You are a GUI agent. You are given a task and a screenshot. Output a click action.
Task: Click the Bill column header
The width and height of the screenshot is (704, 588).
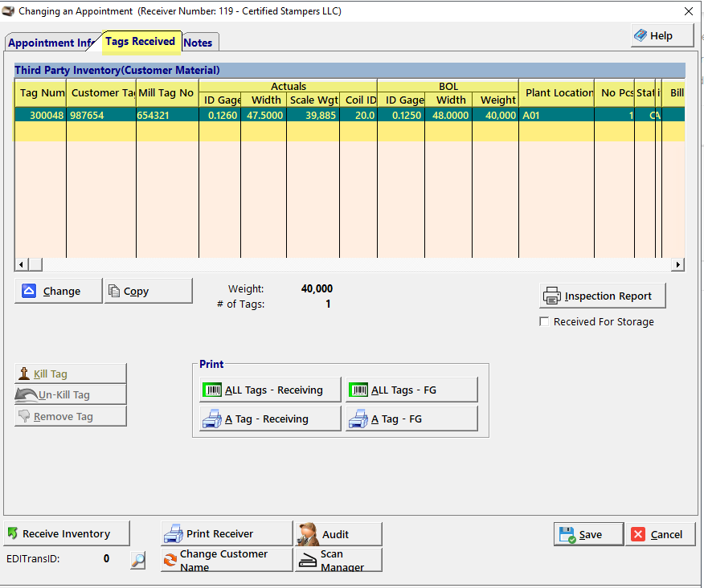[673, 93]
